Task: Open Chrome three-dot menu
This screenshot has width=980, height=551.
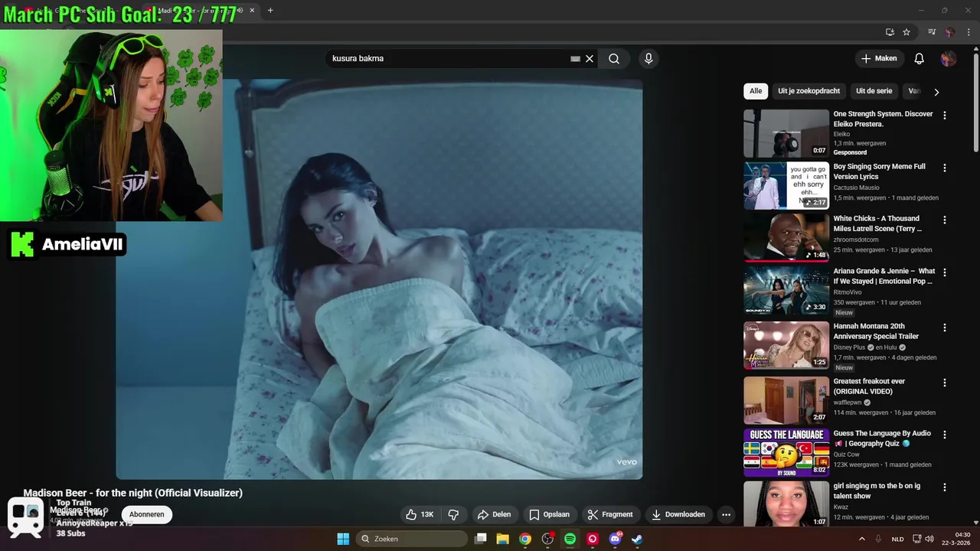Action: (968, 32)
